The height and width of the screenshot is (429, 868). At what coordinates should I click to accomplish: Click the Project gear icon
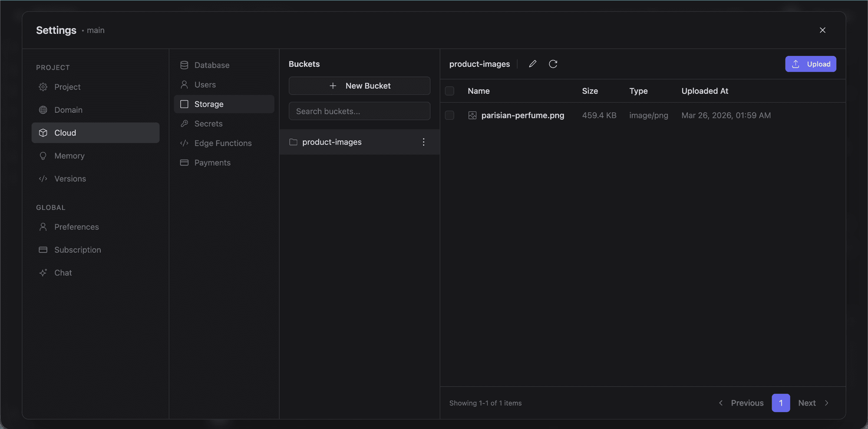(x=43, y=87)
